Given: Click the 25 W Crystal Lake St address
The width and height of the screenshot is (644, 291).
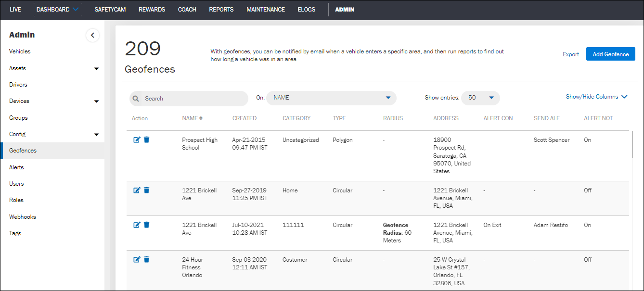Looking at the screenshot, I should [x=452, y=271].
